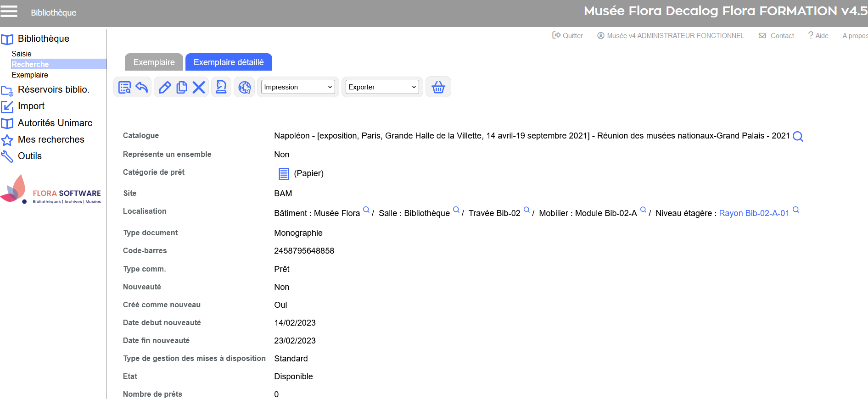
Task: Click the duplicate record copy icon
Action: click(182, 87)
